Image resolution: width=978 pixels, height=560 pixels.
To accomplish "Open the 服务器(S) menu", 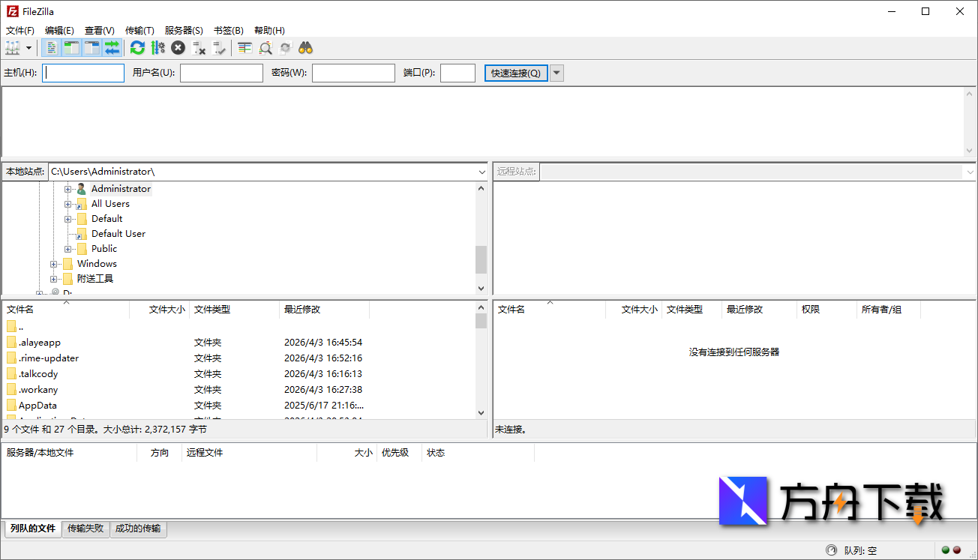I will pyautogui.click(x=184, y=30).
